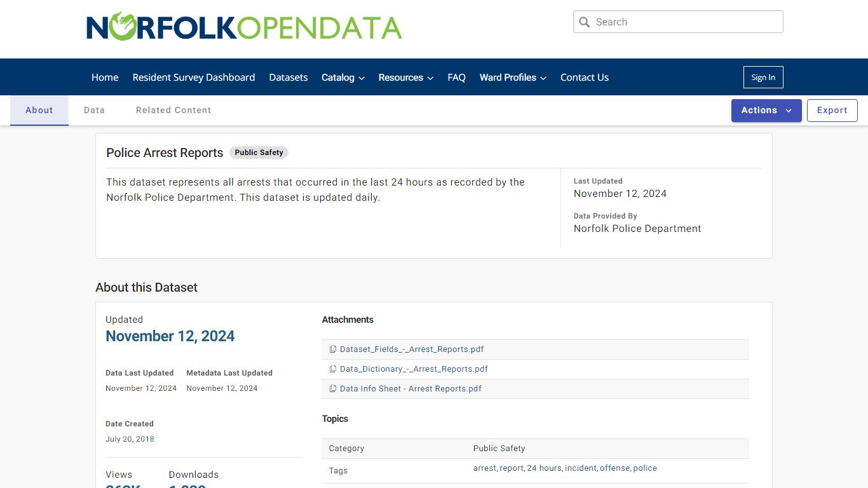
Task: Click the search magnifier icon
Action: tap(585, 22)
